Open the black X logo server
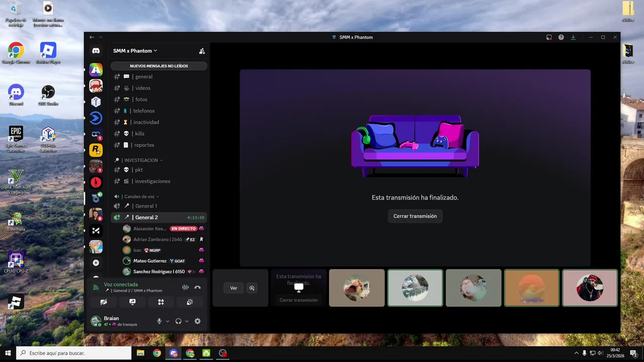644x362 pixels. [96, 230]
